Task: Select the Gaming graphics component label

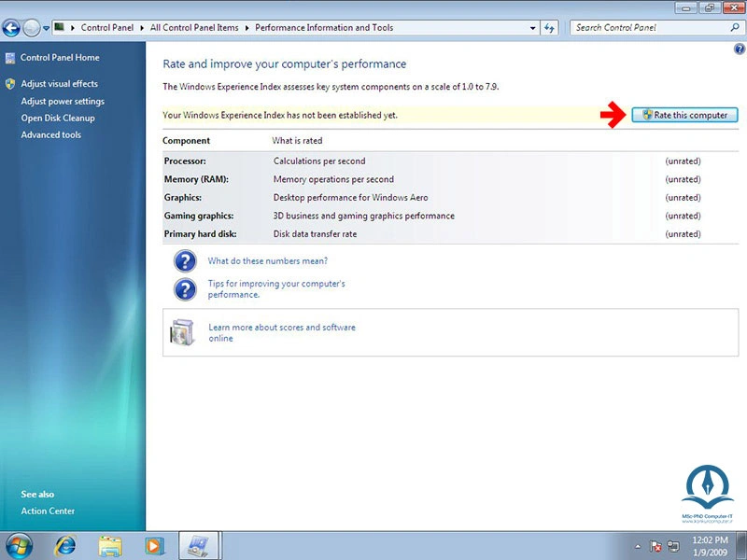Action: (x=199, y=216)
